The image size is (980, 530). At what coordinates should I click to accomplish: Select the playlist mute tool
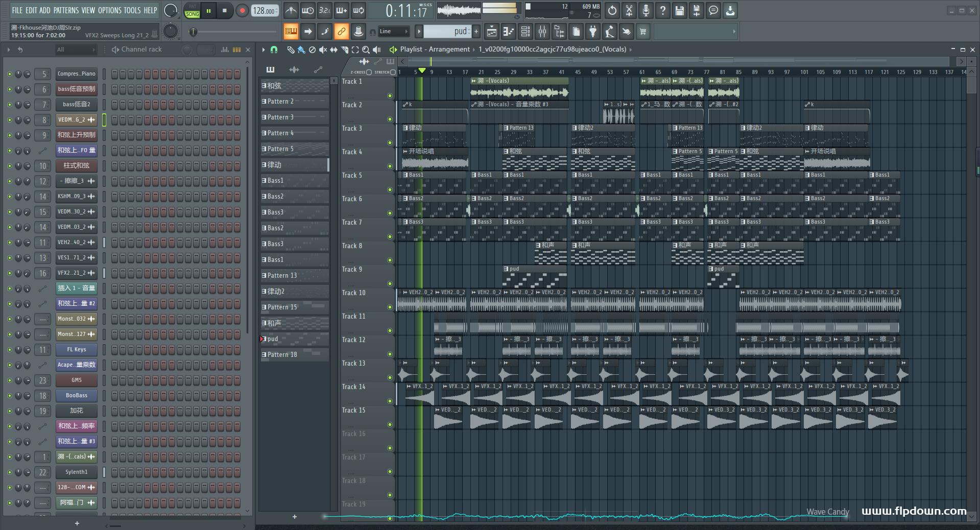(323, 50)
